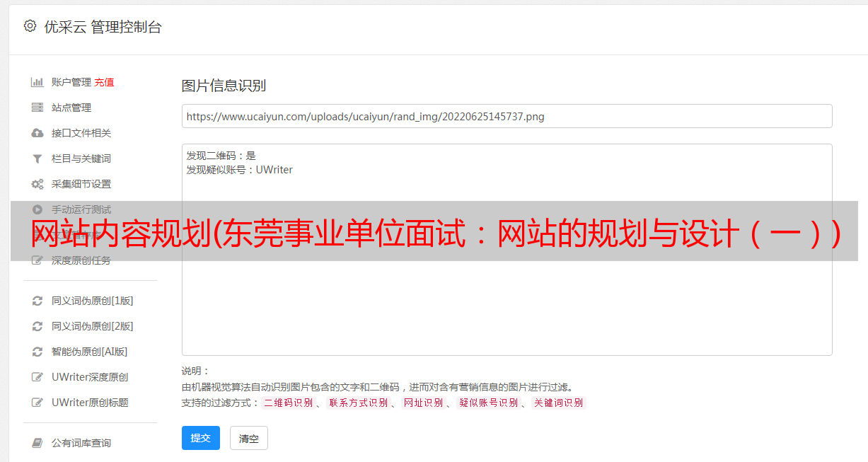Screen dimensions: 868x462
Task: Click the filter icon beside 栏目与关键词
Action: pos(37,158)
